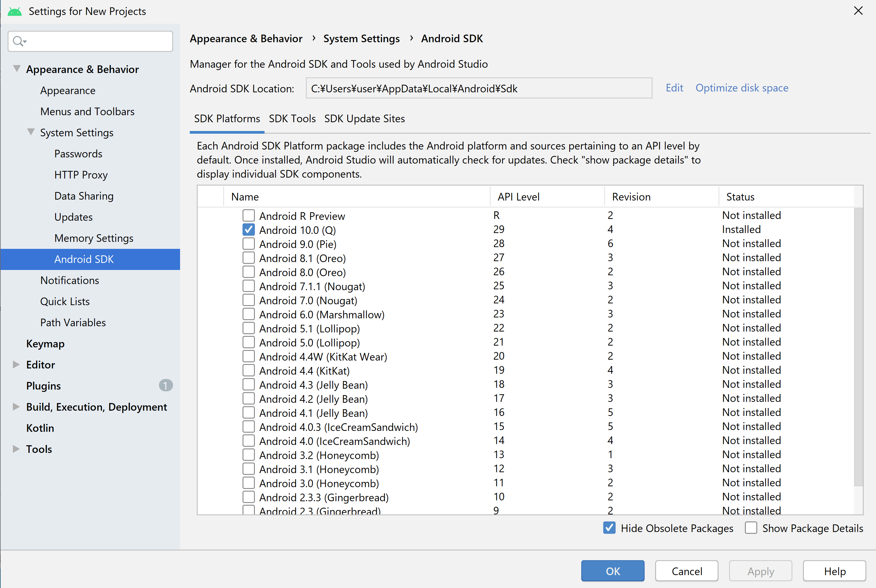Focus the settings search field
This screenshot has width=876, height=588.
(x=90, y=41)
